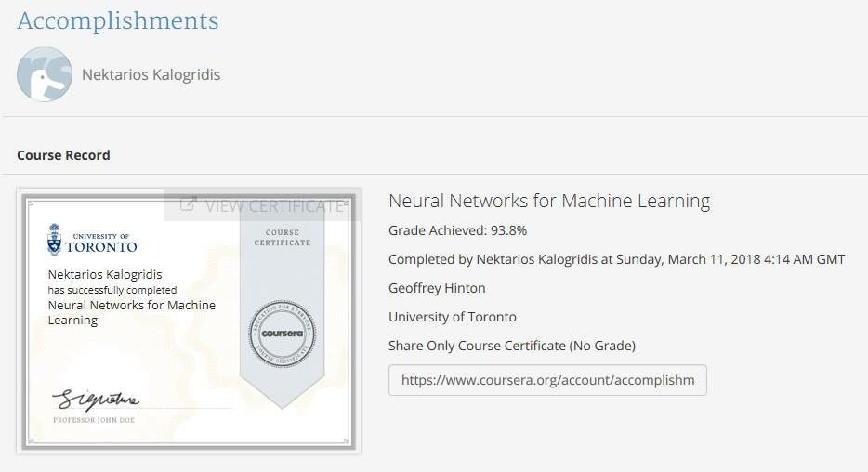Open the View Certificate button

[262, 205]
